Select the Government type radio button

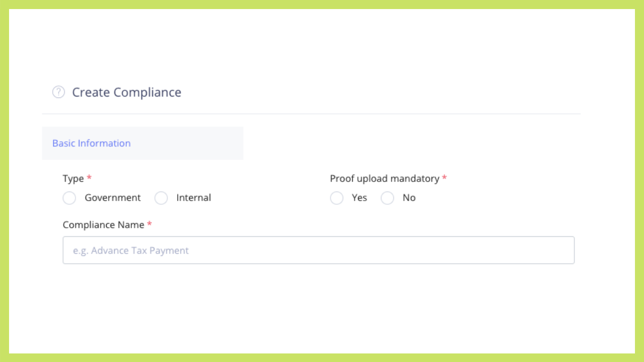tap(69, 198)
